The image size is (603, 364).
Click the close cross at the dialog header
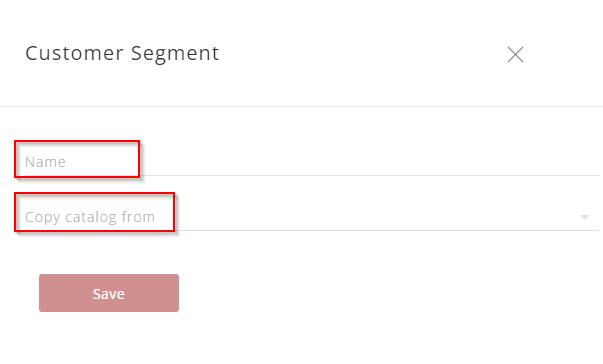point(515,55)
